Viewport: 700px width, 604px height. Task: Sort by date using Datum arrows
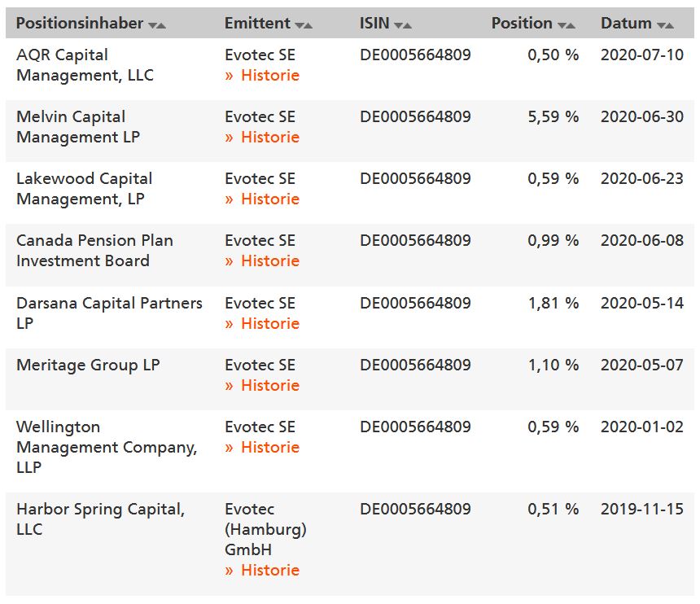pos(665,25)
